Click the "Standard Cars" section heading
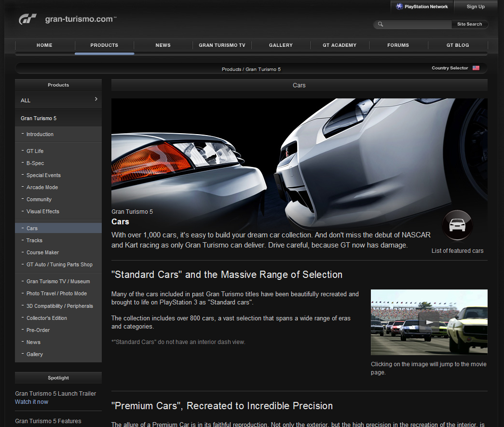The image size is (504, 427). (227, 274)
